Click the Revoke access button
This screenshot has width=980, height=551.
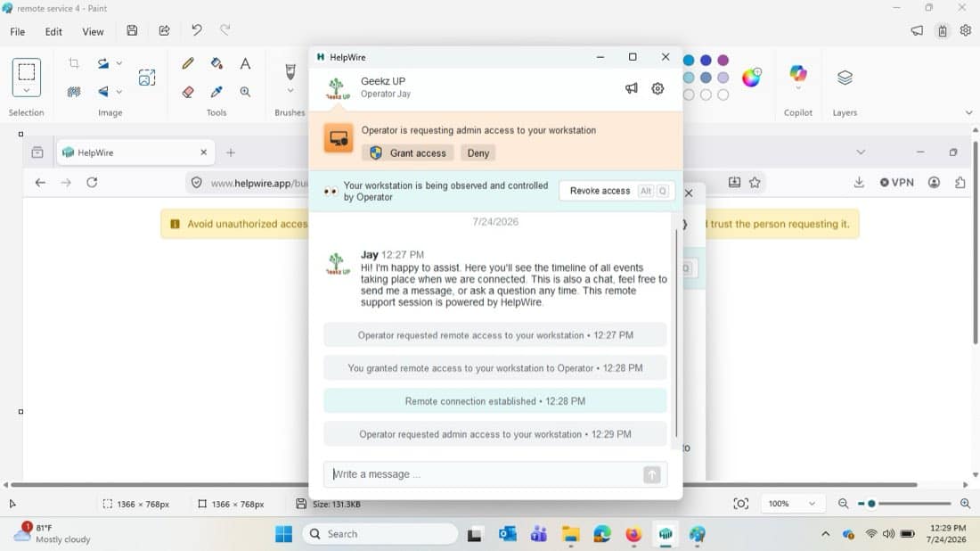point(616,191)
